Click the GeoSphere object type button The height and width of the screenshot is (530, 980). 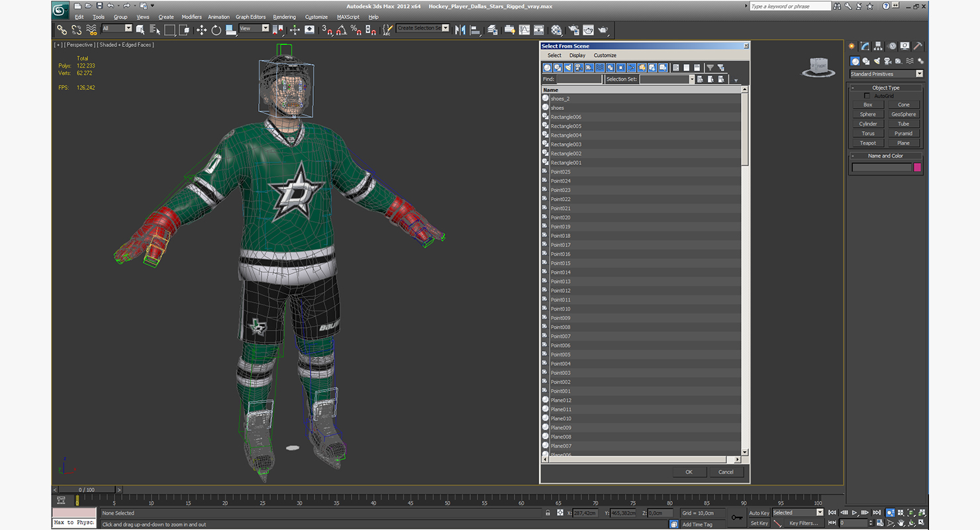904,115
